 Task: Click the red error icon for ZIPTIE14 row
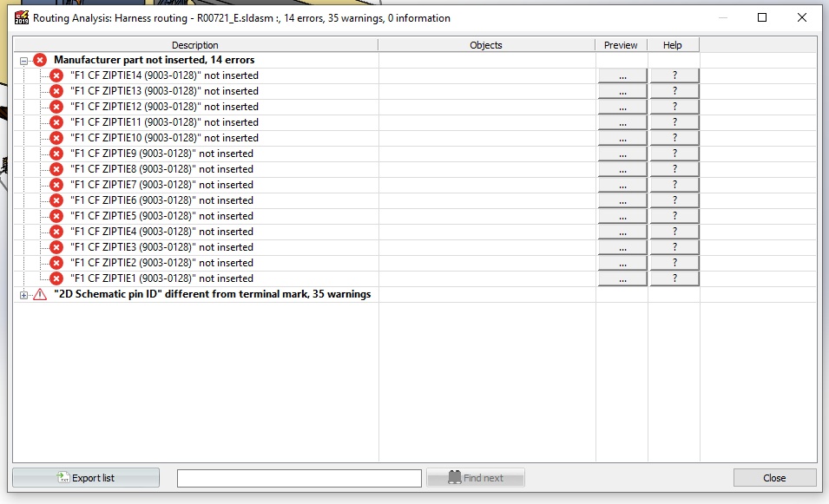(x=56, y=75)
